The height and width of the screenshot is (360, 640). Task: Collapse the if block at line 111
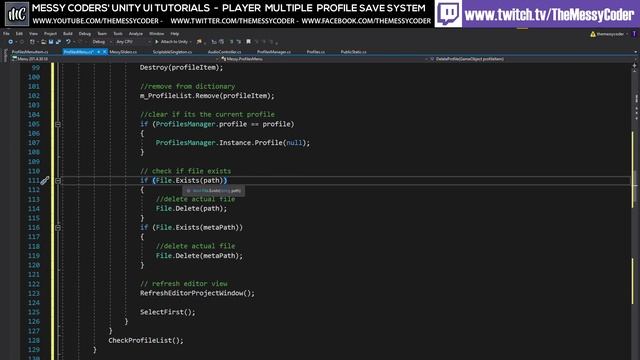(x=58, y=180)
